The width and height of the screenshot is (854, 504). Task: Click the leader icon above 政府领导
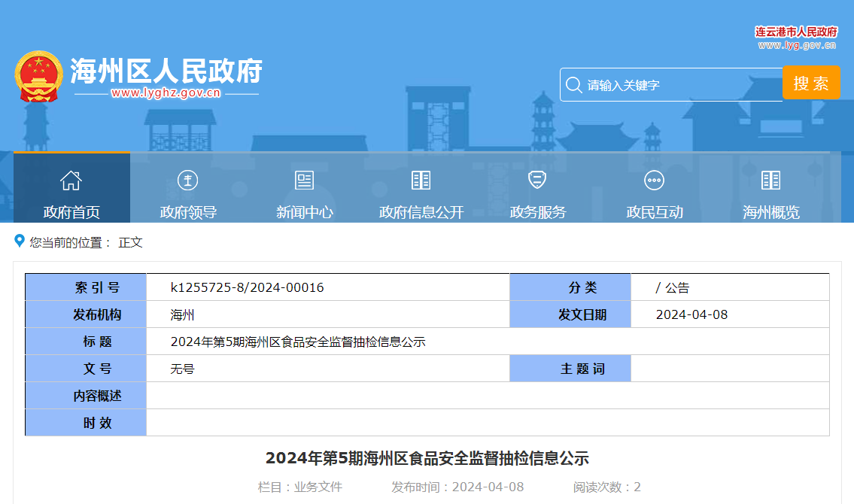coord(188,180)
